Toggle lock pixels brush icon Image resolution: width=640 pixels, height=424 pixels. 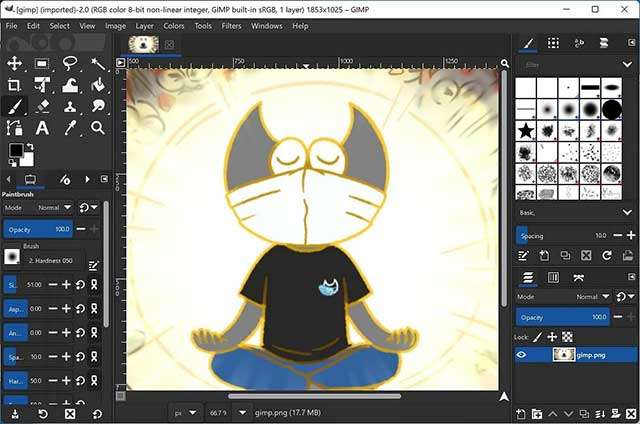point(537,337)
